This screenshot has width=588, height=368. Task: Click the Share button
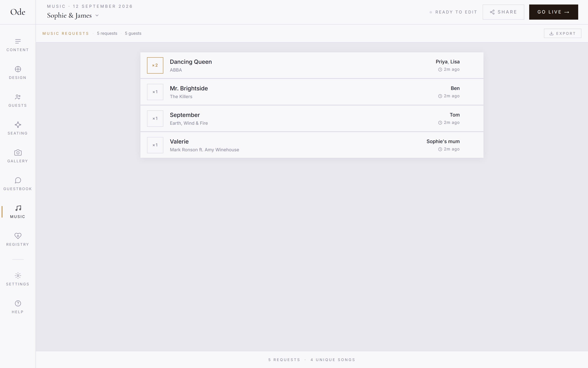click(x=503, y=12)
